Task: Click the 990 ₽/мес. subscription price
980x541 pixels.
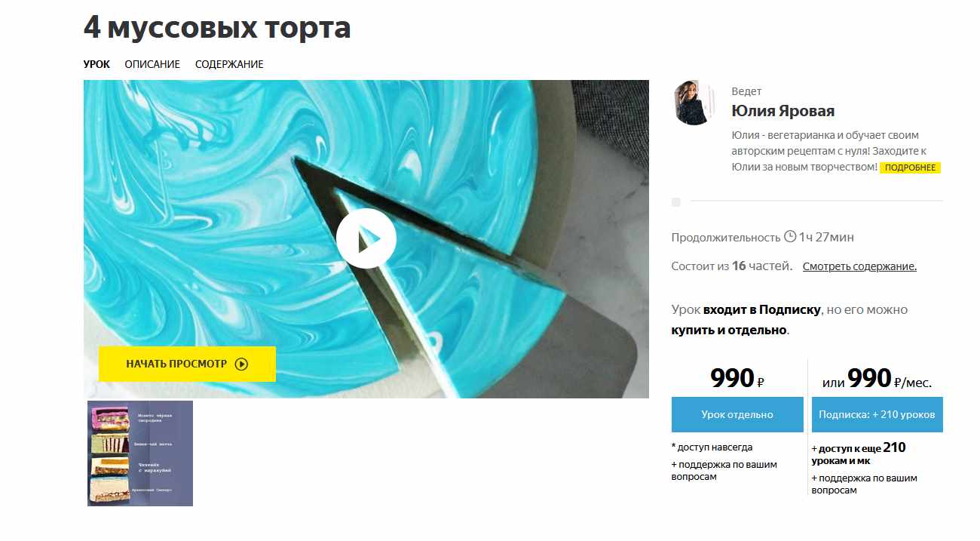Action: [888, 380]
